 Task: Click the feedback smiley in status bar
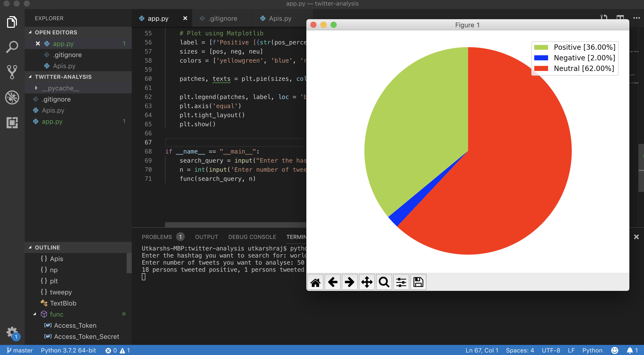(x=615, y=350)
